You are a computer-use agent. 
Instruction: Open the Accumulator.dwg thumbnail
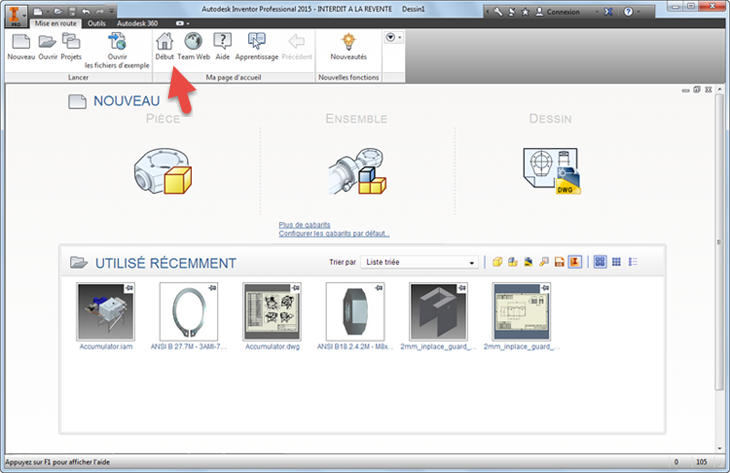[x=272, y=311]
